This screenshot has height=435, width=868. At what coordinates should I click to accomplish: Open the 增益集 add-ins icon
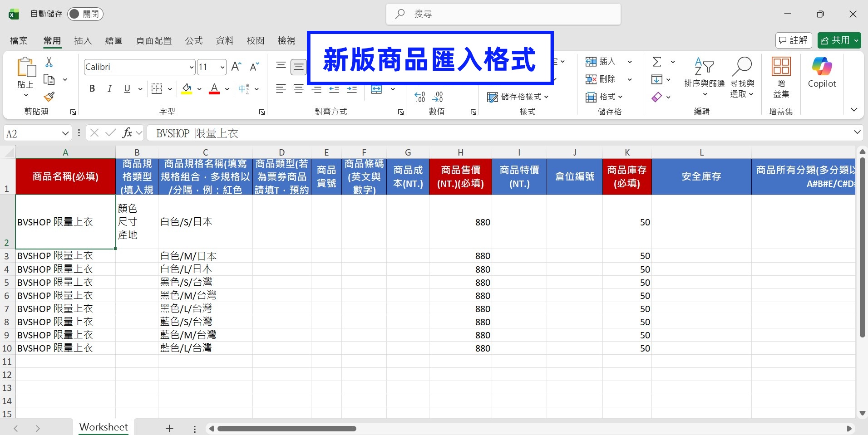[x=781, y=77]
